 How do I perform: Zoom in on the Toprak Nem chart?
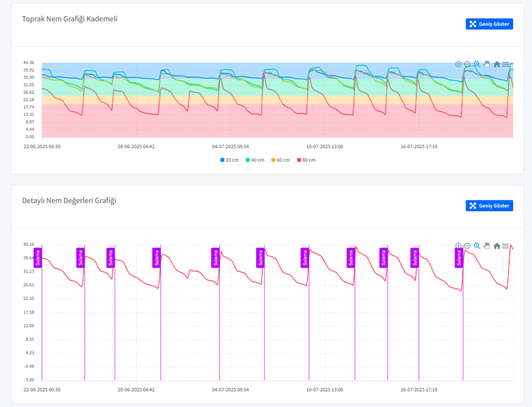(458, 64)
